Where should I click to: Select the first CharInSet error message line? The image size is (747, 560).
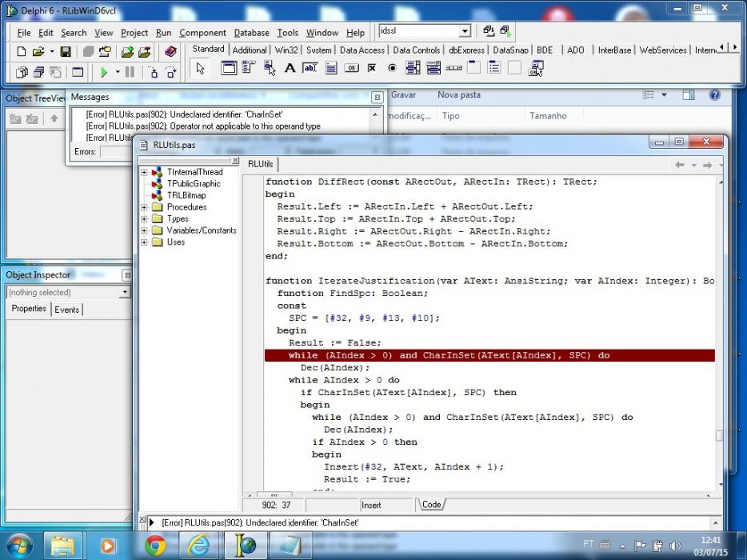click(x=185, y=114)
